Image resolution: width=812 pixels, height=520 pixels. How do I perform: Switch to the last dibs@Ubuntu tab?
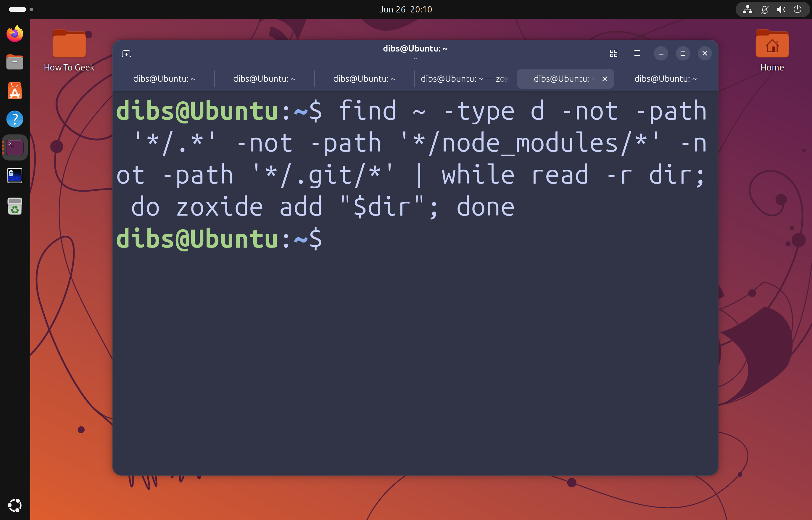pyautogui.click(x=665, y=79)
